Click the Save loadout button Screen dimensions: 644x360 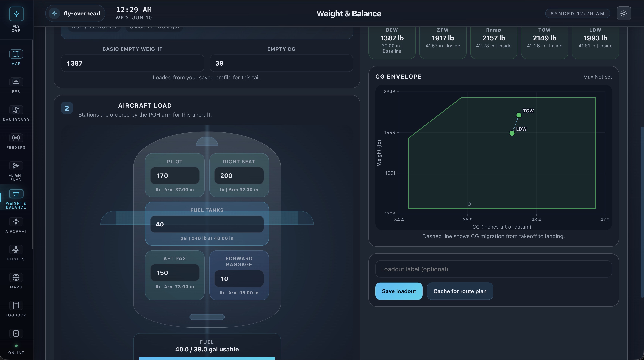(x=399, y=291)
